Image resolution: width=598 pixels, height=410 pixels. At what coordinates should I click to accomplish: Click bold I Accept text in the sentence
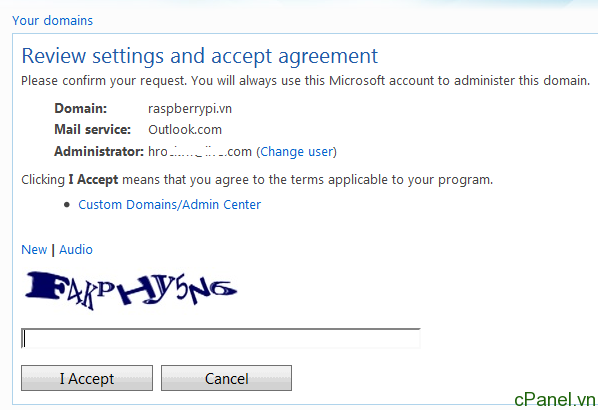pos(93,179)
